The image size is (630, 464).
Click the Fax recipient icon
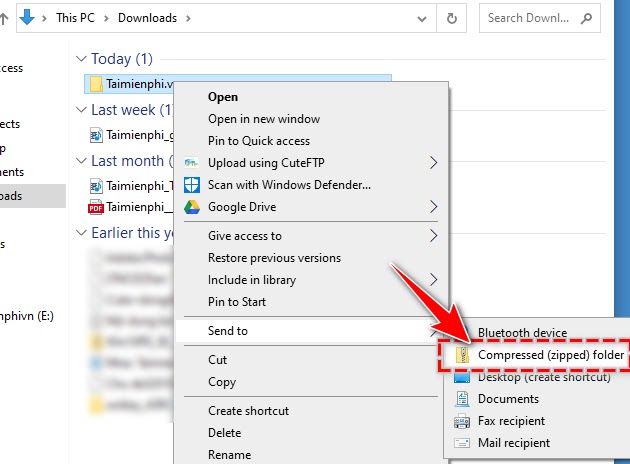coord(461,421)
